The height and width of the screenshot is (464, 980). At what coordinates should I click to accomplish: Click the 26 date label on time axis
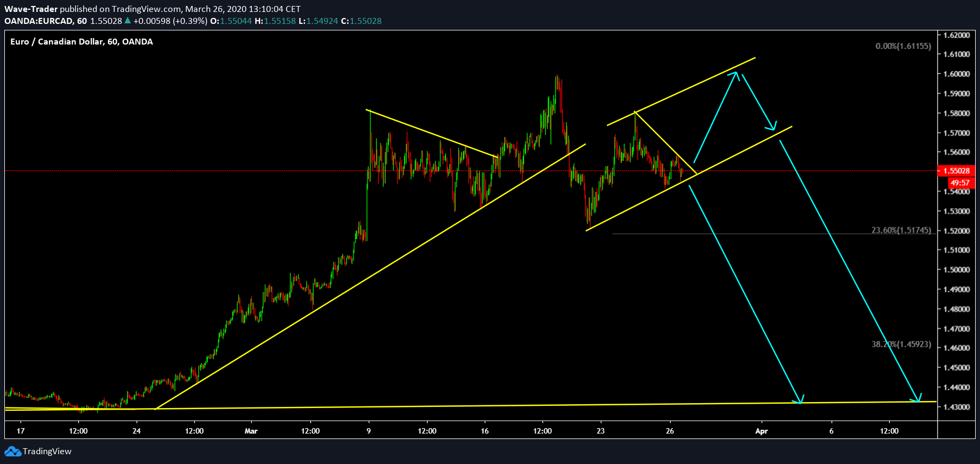click(x=670, y=431)
